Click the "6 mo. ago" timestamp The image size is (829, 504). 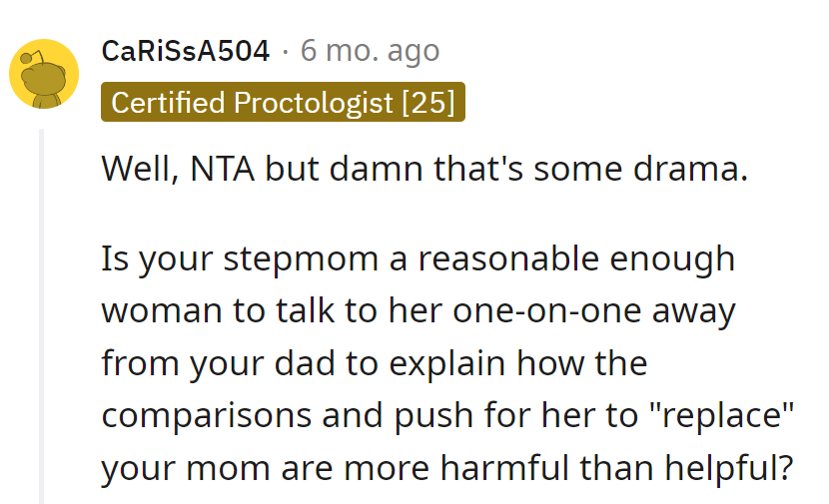click(x=371, y=51)
